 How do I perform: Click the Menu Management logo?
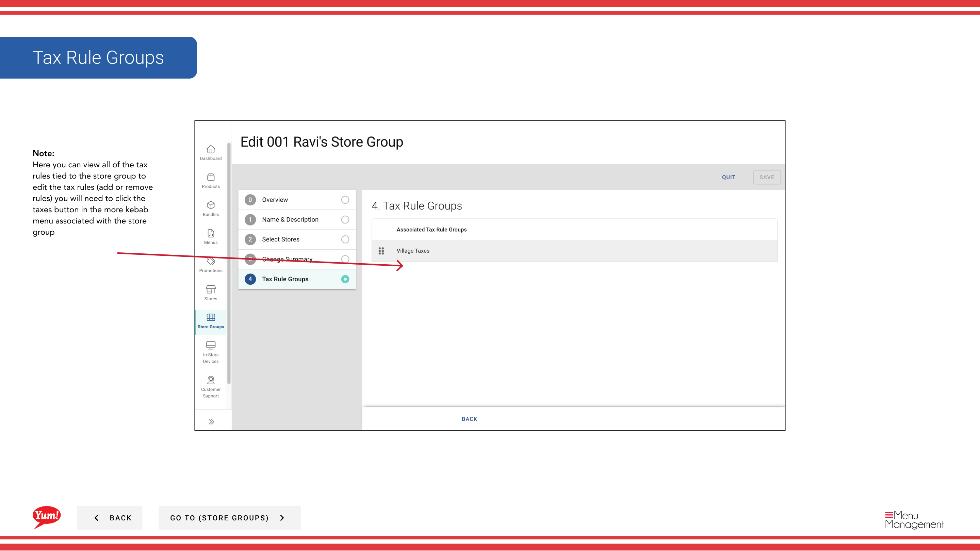pos(914,520)
